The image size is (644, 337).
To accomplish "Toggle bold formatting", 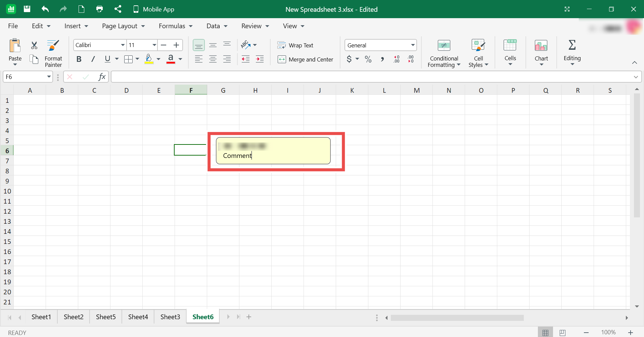I will click(79, 59).
